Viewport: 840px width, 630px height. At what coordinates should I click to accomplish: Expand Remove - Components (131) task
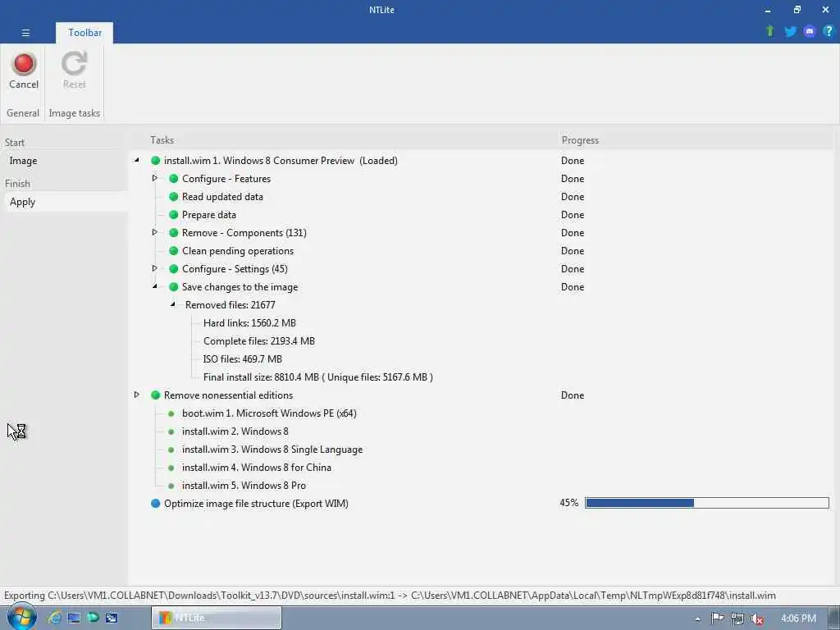155,232
